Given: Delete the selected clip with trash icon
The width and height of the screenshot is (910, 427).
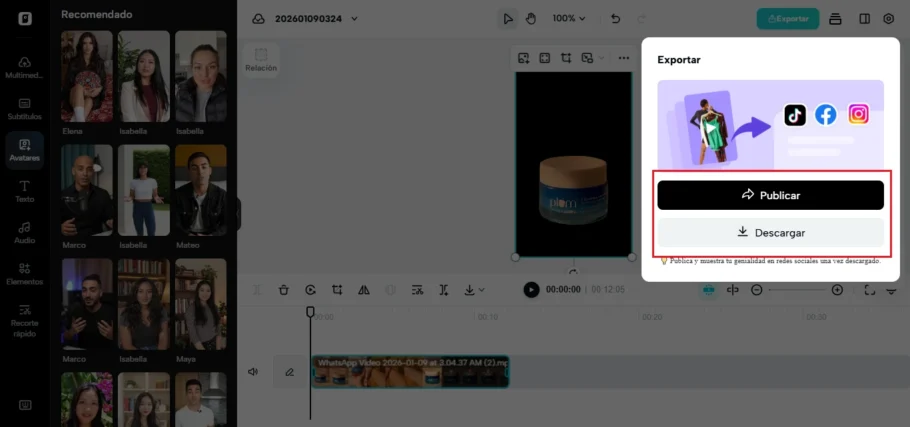Looking at the screenshot, I should (284, 290).
